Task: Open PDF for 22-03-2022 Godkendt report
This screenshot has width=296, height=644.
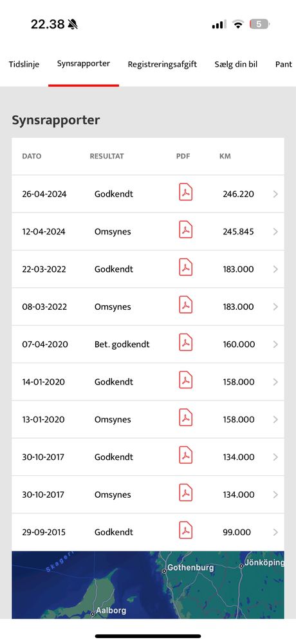Action: [185, 268]
